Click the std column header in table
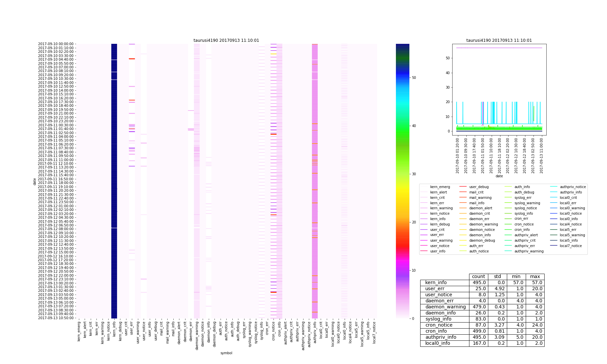Image resolution: width=607 pixels, height=364 pixels. pos(497,277)
